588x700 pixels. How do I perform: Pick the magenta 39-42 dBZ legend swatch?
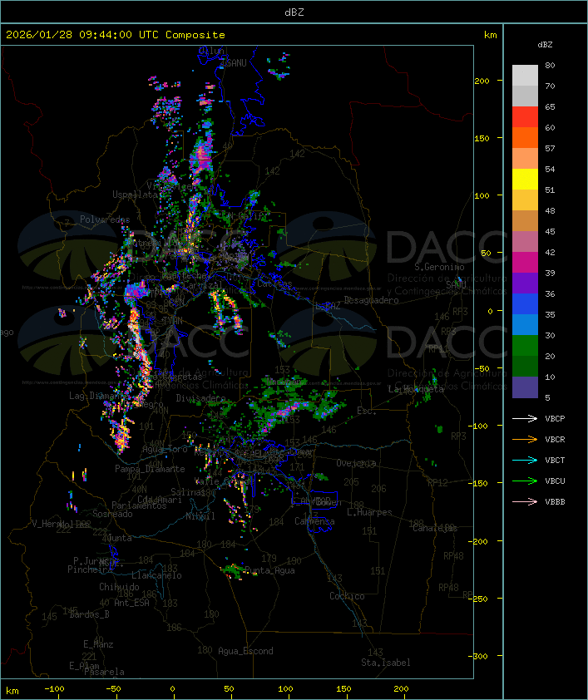click(x=525, y=263)
